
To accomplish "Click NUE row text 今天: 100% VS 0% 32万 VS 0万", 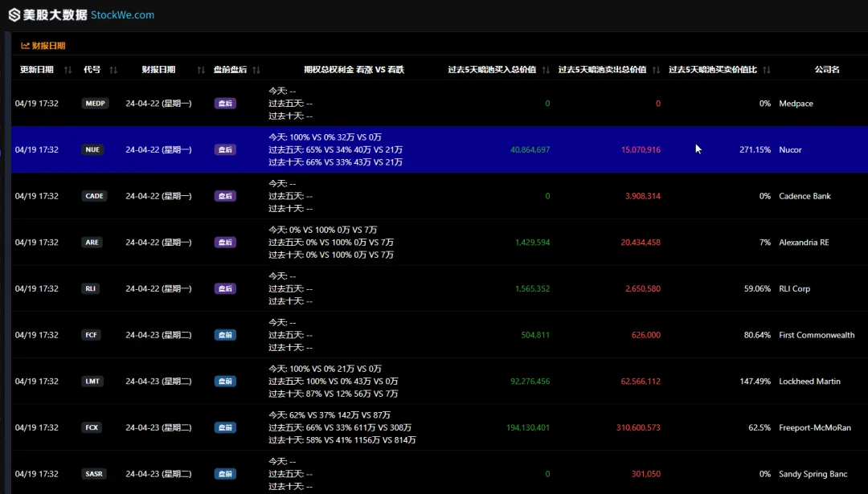I will tap(325, 137).
